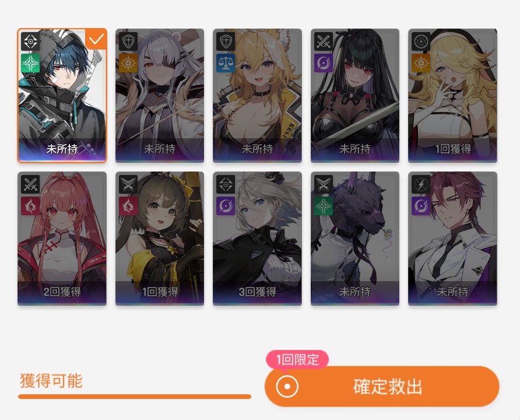Click the crossed swords class icon on swordswoman
Viewport: 520px width, 420px height.
pos(324,41)
